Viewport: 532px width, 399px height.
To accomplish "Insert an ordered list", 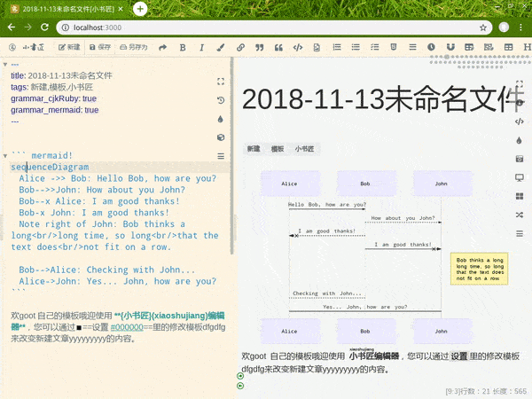I will click(x=337, y=47).
